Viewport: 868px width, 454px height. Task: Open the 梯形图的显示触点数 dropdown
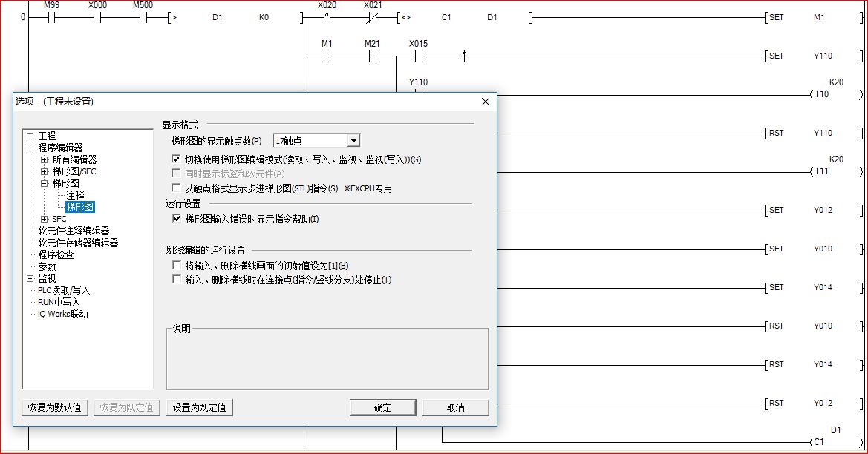[353, 141]
